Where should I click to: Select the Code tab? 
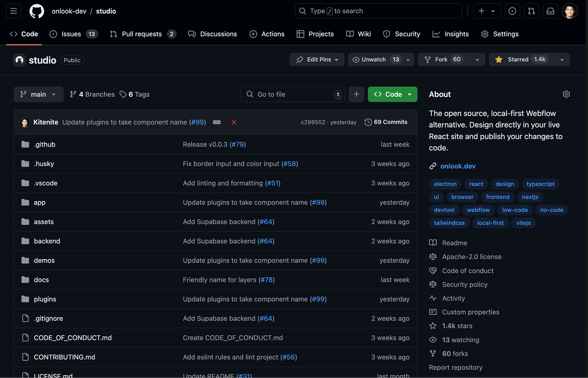pyautogui.click(x=24, y=34)
